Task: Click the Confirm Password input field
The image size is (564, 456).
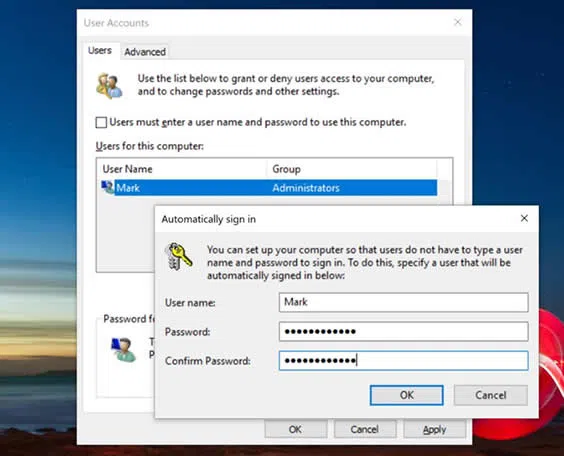Action: [403, 360]
